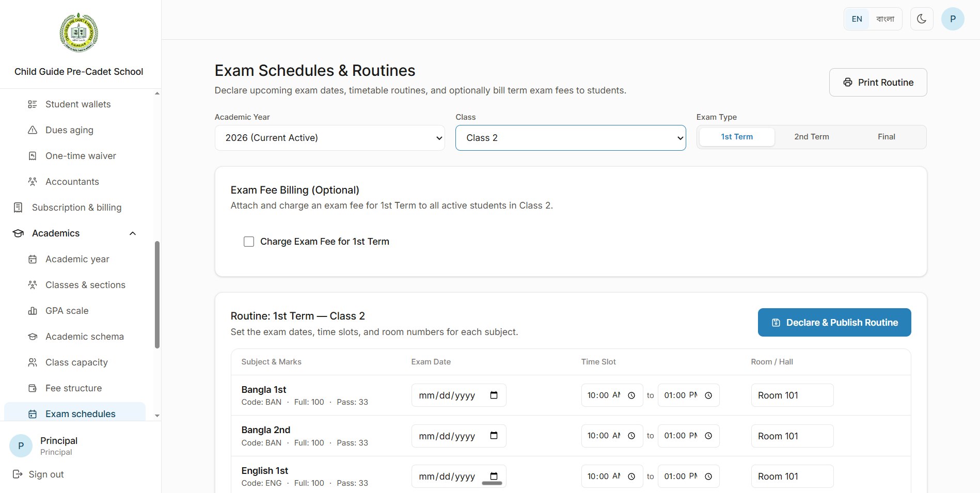Open Classes & sections page

pos(75,285)
